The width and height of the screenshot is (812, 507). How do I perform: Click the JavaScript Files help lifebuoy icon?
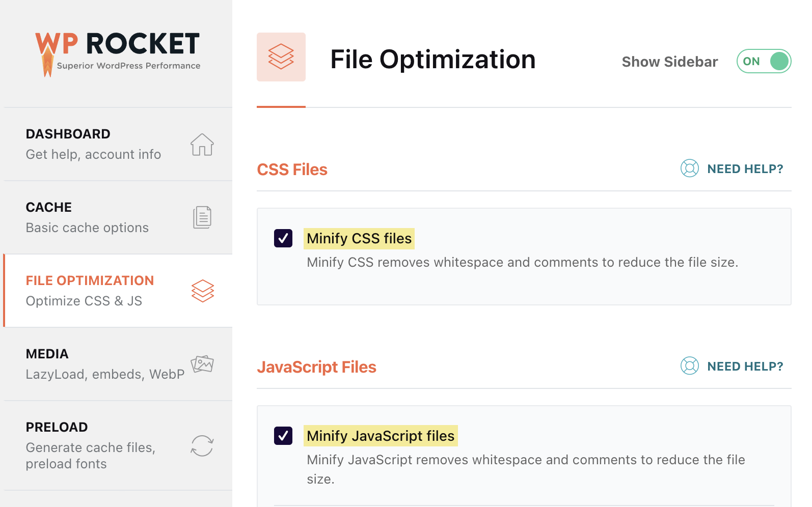point(690,366)
